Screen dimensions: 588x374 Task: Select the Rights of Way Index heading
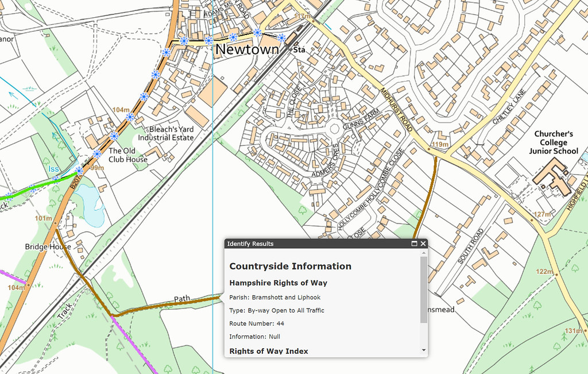[x=269, y=351]
